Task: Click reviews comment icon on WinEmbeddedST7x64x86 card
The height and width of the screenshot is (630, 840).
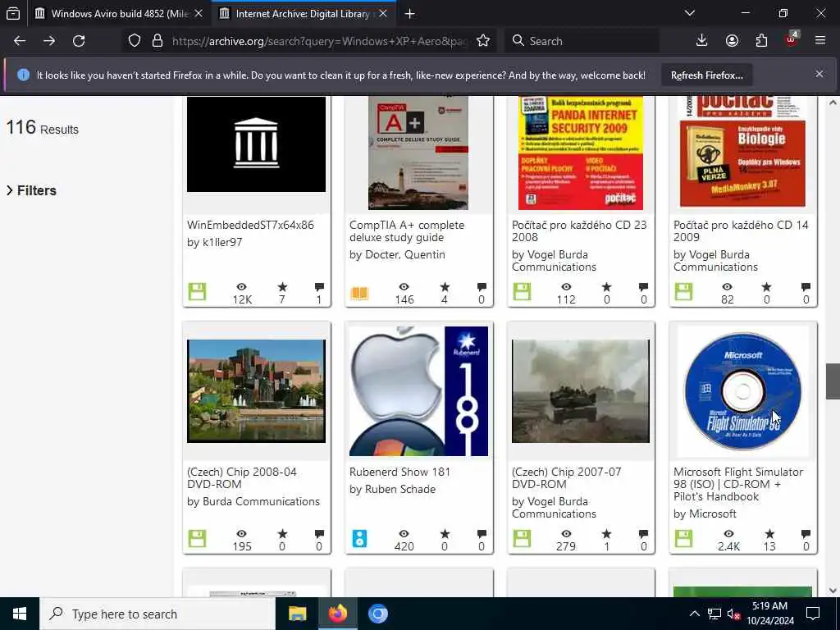Action: [319, 287]
